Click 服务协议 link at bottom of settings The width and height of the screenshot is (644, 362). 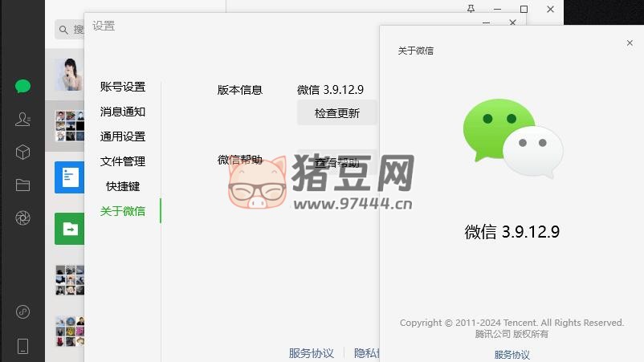311,353
